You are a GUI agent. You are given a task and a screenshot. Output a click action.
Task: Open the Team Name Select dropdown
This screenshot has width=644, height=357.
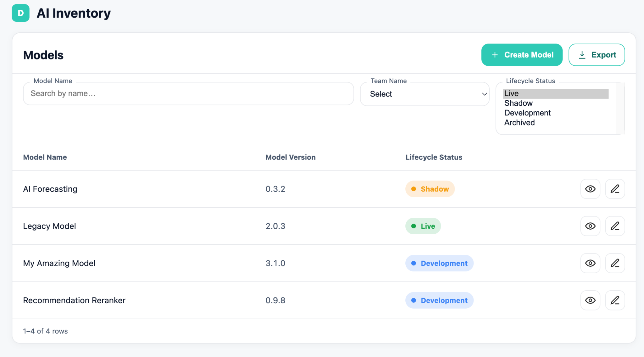pyautogui.click(x=424, y=94)
